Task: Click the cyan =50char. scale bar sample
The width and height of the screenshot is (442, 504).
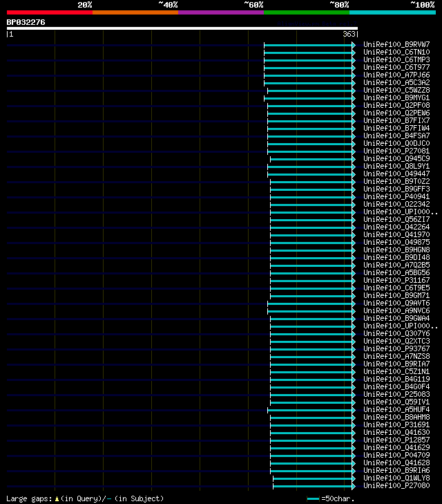Action: [314, 499]
